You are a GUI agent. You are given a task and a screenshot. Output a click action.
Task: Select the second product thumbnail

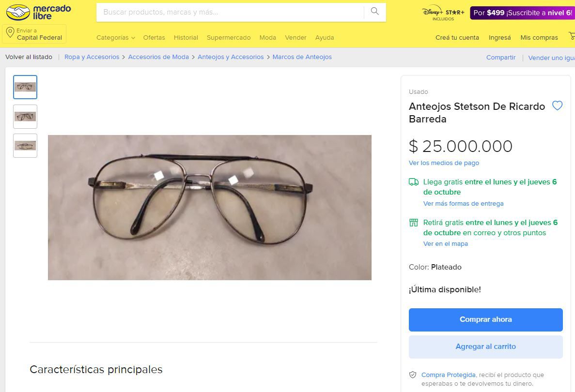click(x=25, y=117)
